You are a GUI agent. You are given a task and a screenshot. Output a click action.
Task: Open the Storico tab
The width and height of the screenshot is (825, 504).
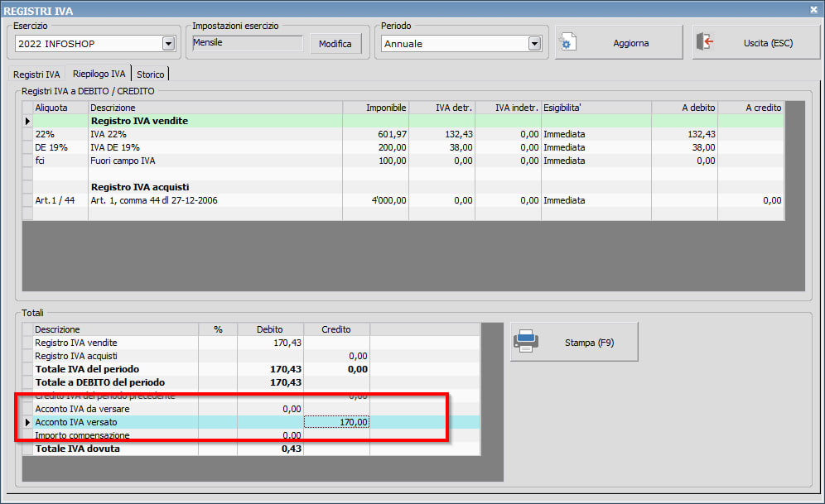pos(151,74)
